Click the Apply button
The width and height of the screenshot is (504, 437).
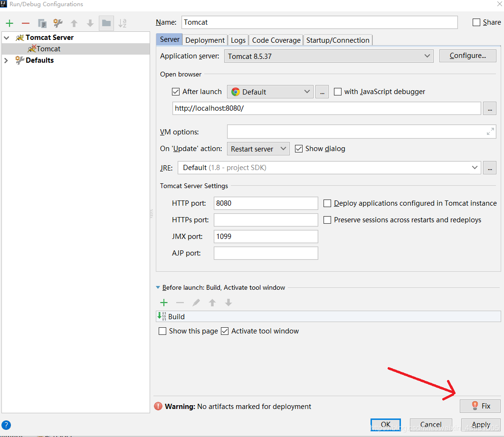[x=481, y=425]
